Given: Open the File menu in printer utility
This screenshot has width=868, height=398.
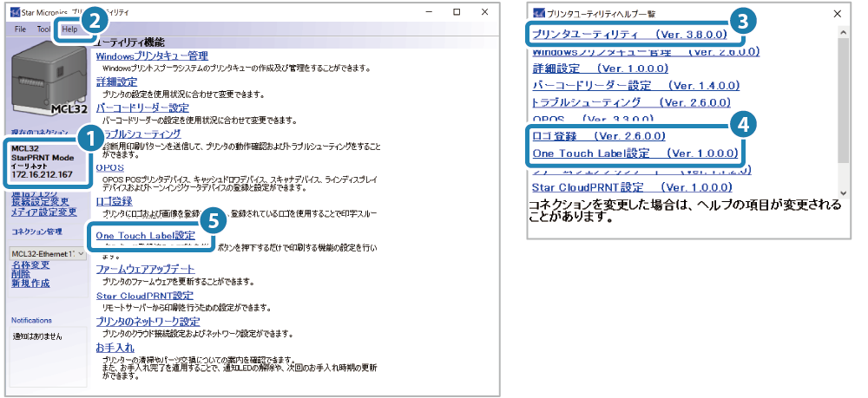Looking at the screenshot, I should tap(21, 29).
